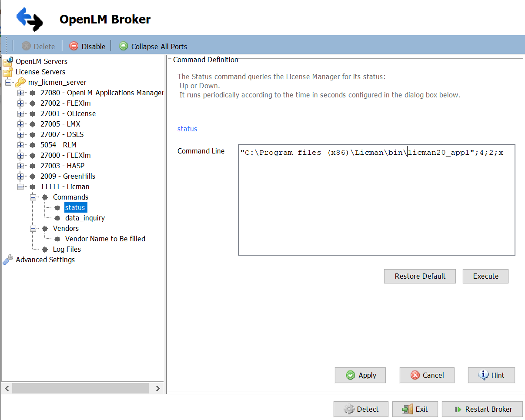Click the green Collapse All Ports icon
The image size is (525, 420).
click(x=124, y=46)
